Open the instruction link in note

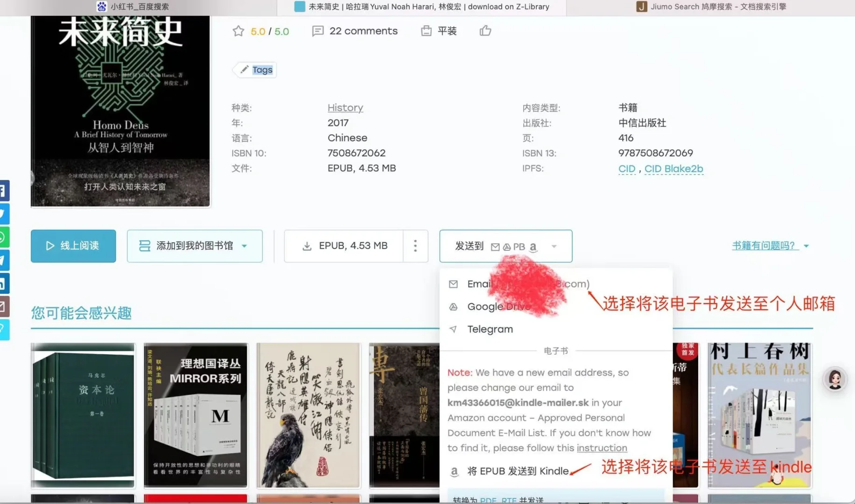click(x=602, y=448)
